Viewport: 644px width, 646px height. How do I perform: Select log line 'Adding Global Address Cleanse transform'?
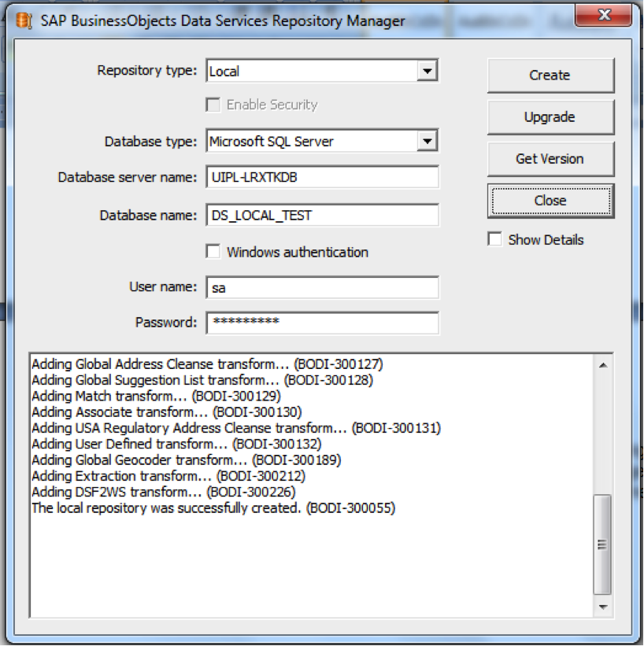point(207,364)
